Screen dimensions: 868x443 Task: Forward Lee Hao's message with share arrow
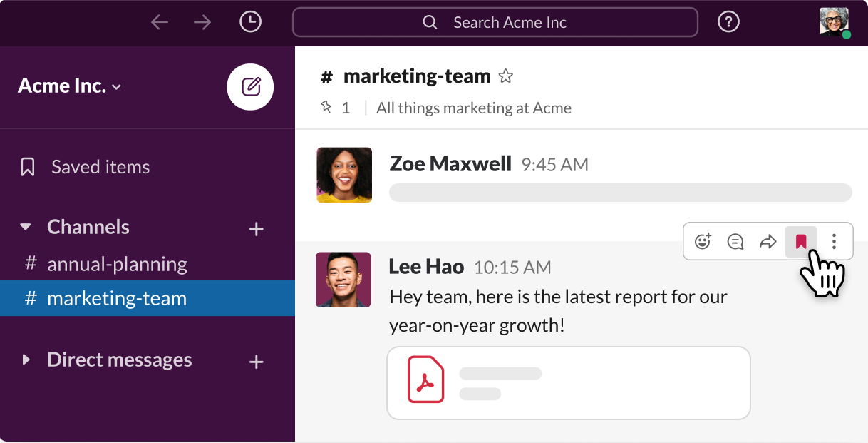768,242
